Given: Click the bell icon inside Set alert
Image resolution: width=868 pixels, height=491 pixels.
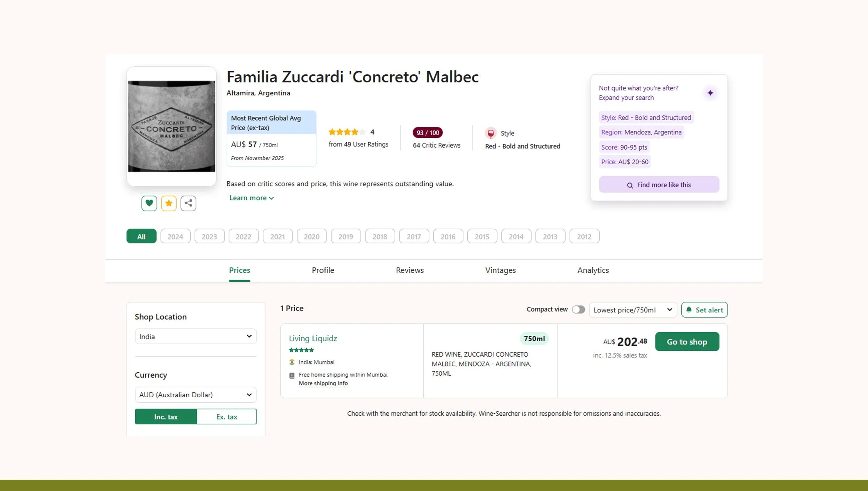Looking at the screenshot, I should [x=689, y=310].
